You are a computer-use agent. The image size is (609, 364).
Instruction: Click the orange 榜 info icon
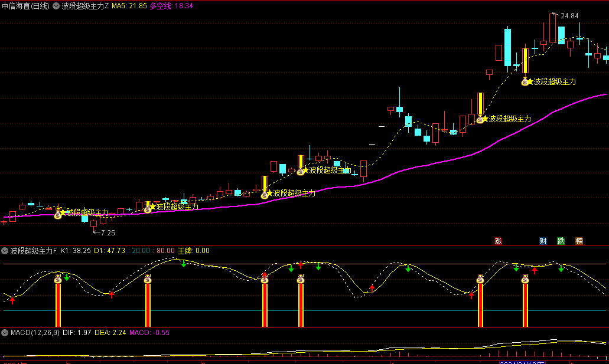point(579,241)
